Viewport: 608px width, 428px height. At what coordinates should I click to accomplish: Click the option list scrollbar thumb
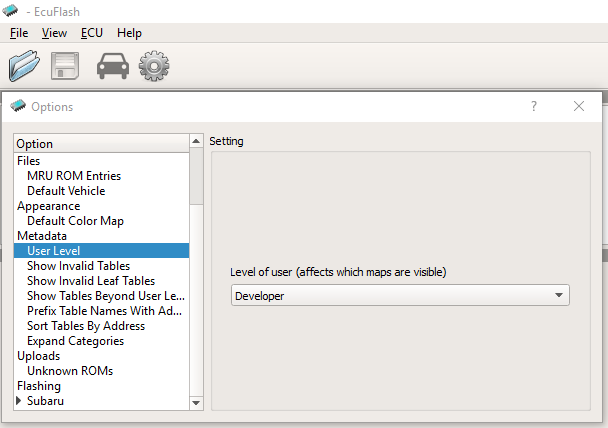[196, 176]
